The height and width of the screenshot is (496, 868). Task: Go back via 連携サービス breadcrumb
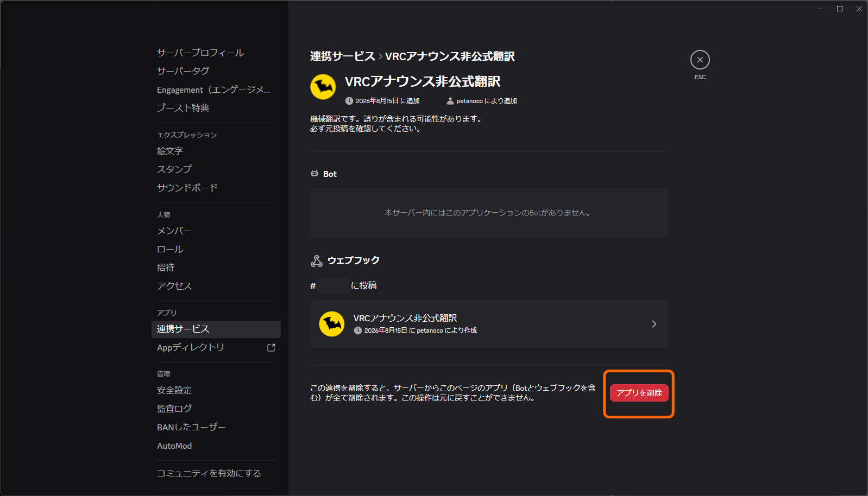343,56
